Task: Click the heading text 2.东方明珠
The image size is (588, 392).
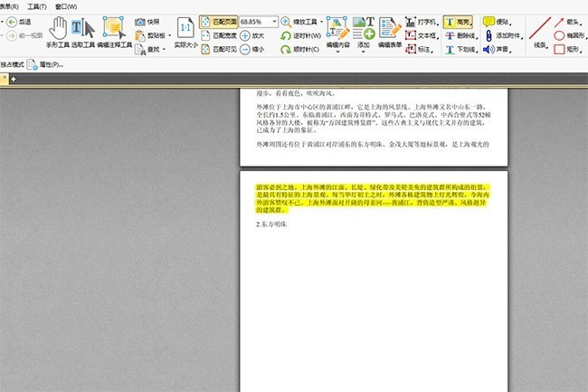Action: coord(271,225)
